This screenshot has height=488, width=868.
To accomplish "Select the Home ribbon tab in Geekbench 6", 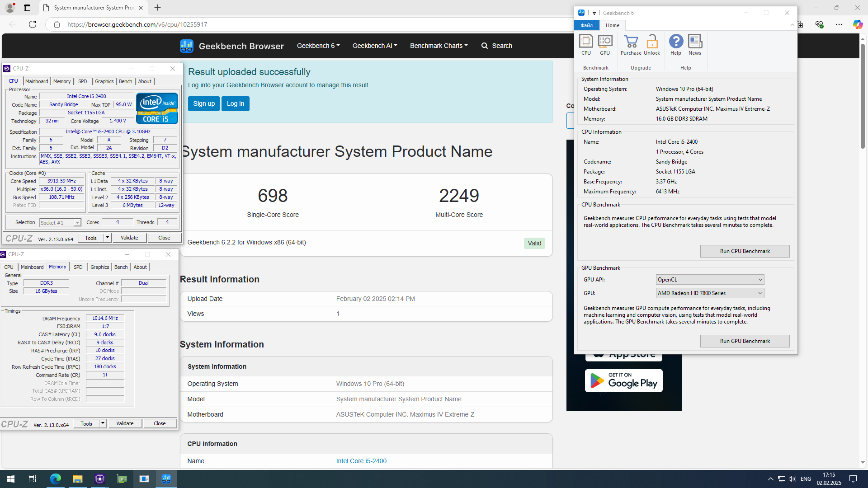I will click(x=613, y=25).
